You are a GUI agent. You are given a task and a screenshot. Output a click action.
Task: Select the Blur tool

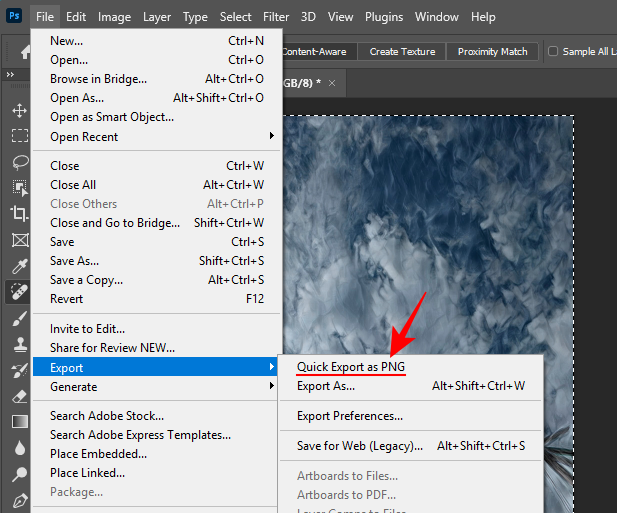[x=20, y=448]
